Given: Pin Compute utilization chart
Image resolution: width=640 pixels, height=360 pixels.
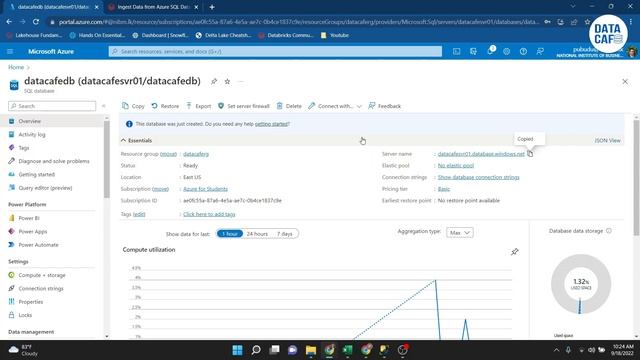Looking at the screenshot, I should pos(515,251).
